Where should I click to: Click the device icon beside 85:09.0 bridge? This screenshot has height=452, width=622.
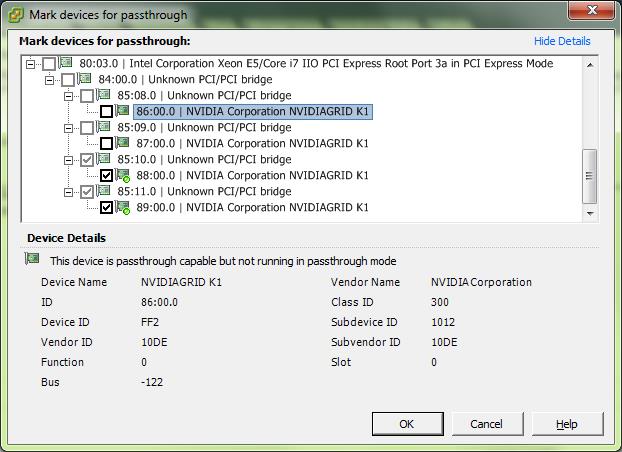(104, 126)
